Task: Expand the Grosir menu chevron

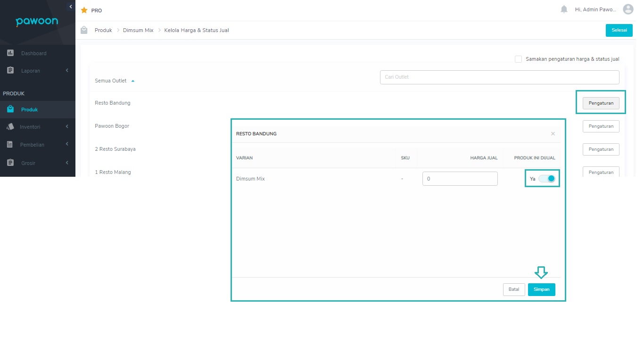Action: click(x=67, y=163)
